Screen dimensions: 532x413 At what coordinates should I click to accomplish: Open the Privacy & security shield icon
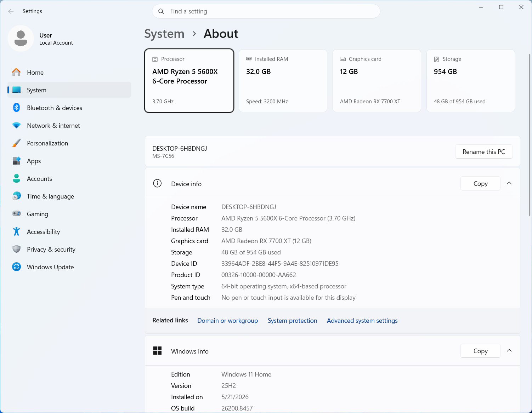(x=16, y=249)
